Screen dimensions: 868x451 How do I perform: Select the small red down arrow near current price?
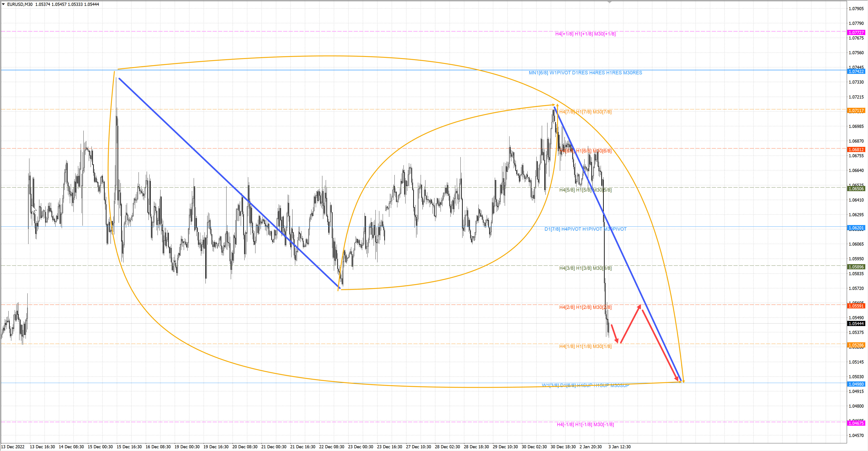tap(615, 334)
